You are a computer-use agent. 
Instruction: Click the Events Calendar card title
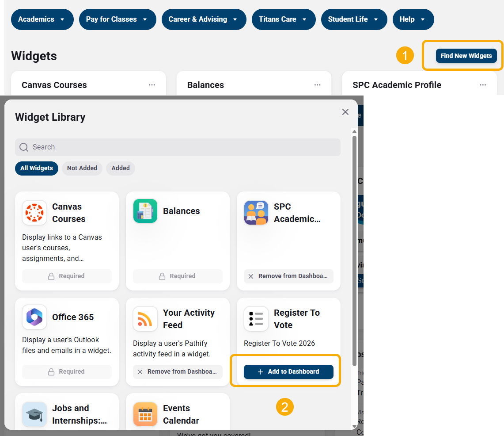[181, 414]
